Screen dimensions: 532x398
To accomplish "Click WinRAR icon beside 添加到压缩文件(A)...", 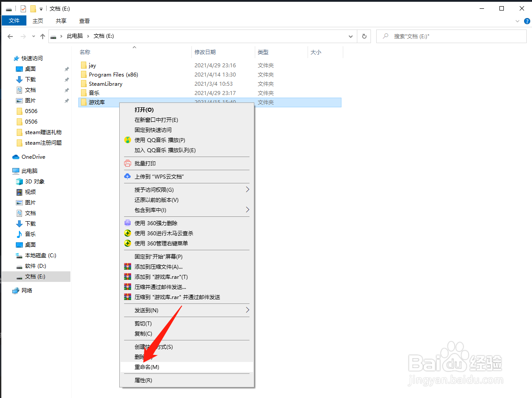I will [x=127, y=267].
